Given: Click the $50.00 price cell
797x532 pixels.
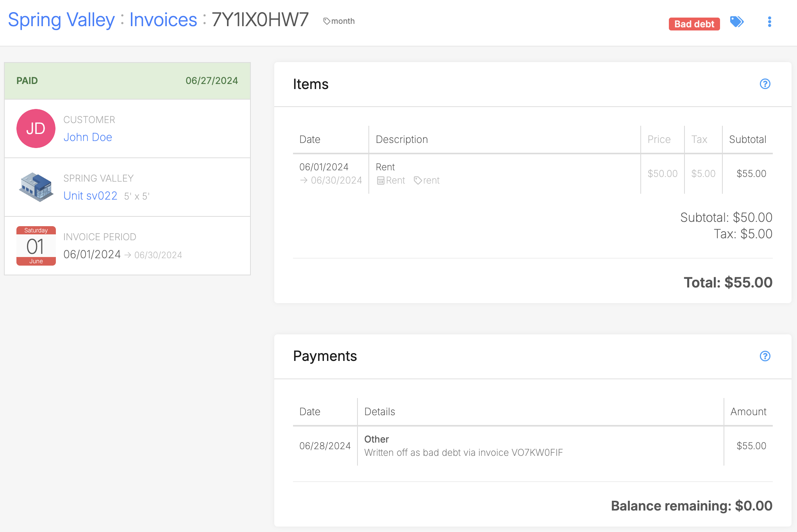Looking at the screenshot, I should [x=663, y=173].
